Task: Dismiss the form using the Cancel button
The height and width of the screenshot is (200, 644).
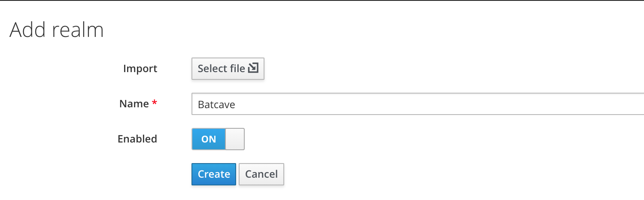Action: [261, 174]
